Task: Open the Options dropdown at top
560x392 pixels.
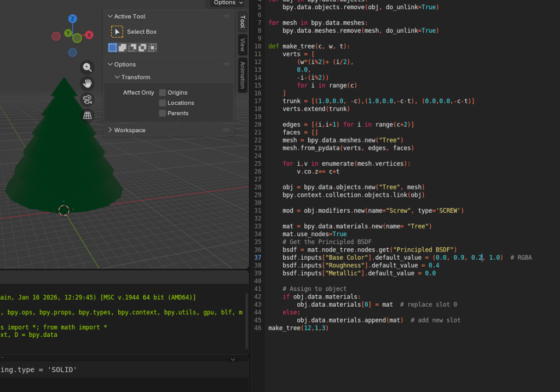Action: pyautogui.click(x=227, y=3)
